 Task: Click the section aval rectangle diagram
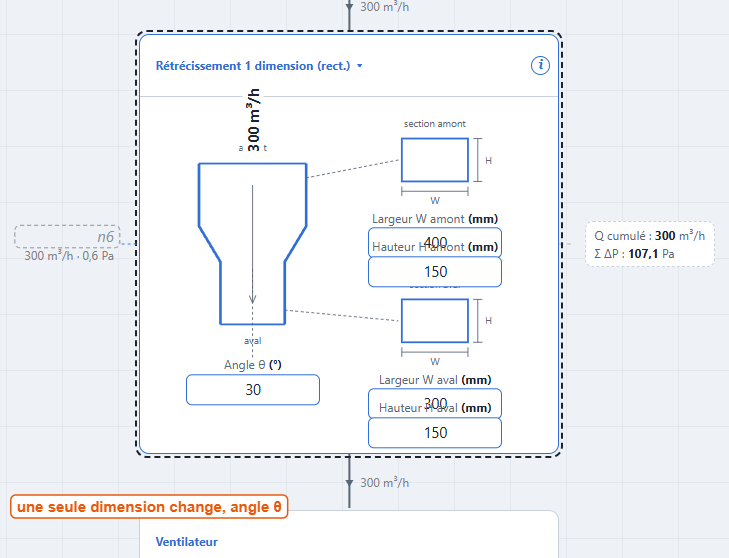click(435, 321)
